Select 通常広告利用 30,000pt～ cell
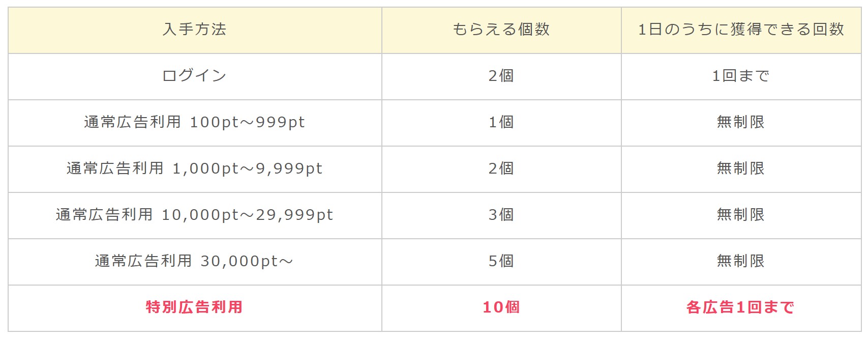868x338 pixels. coord(194,261)
